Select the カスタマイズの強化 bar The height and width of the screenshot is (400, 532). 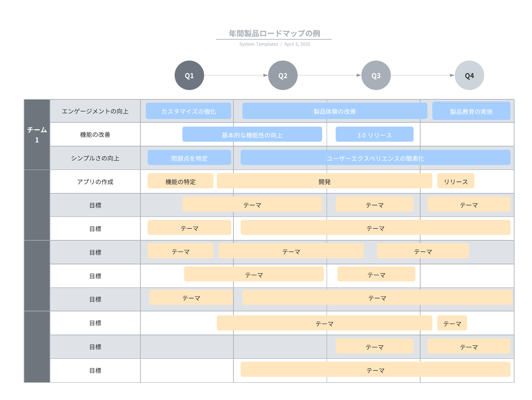(188, 111)
